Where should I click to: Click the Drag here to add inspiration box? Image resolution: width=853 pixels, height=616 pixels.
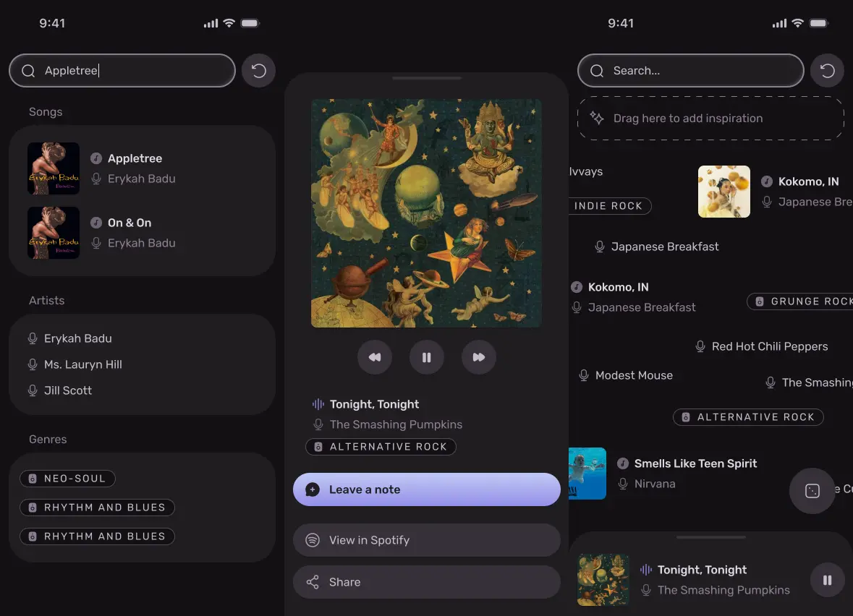pos(710,119)
